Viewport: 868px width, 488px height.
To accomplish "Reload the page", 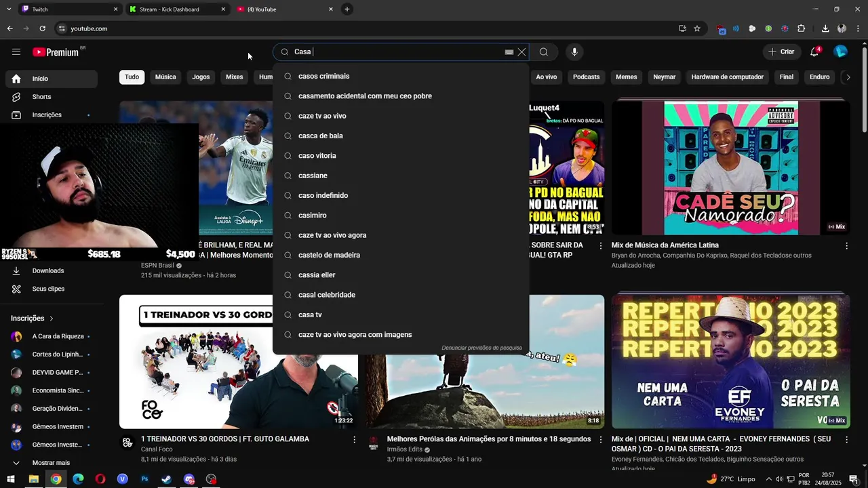I will pos(42,28).
